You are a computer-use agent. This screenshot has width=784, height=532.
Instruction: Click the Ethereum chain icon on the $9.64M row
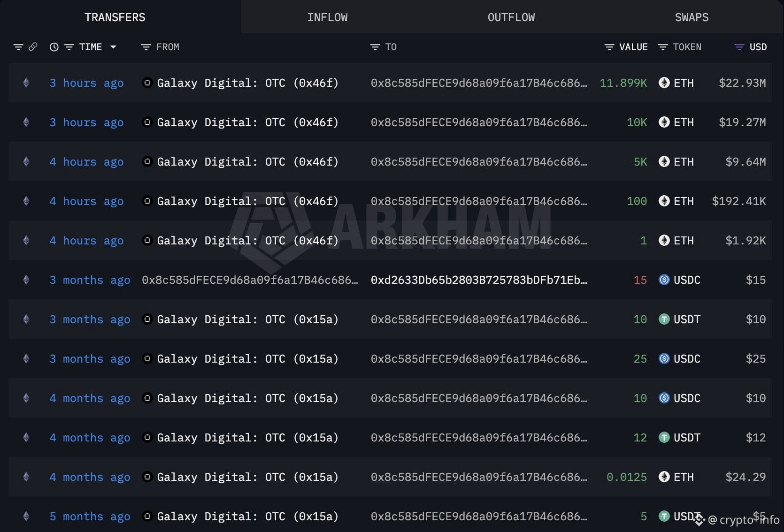coord(26,162)
